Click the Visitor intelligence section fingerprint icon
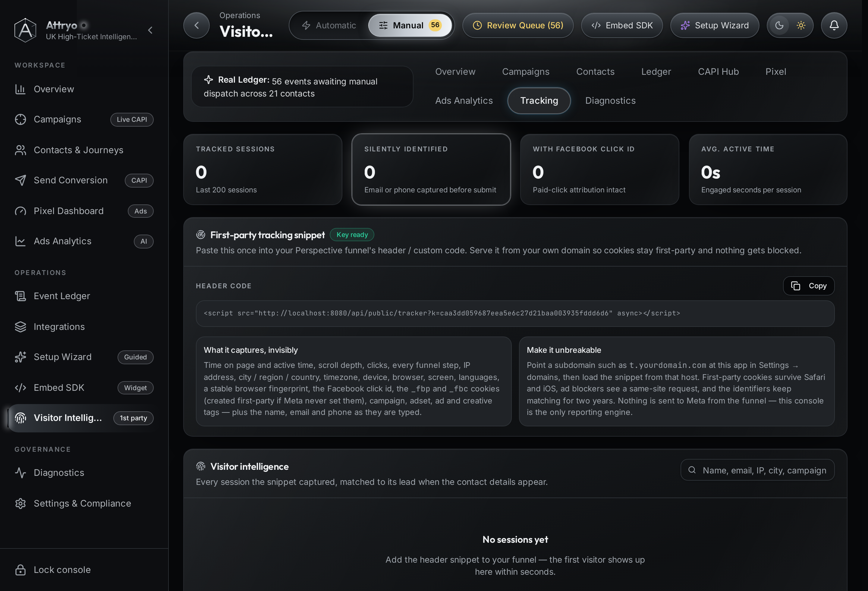Image resolution: width=868 pixels, height=591 pixels. pyautogui.click(x=200, y=466)
